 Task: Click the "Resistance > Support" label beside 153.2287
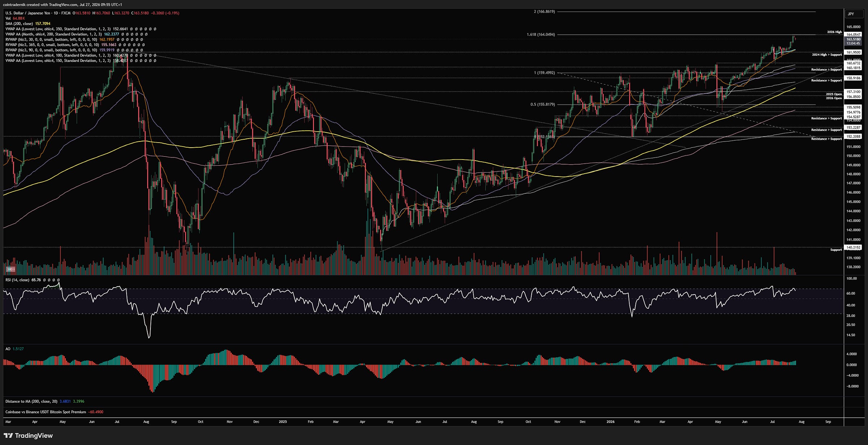click(826, 130)
